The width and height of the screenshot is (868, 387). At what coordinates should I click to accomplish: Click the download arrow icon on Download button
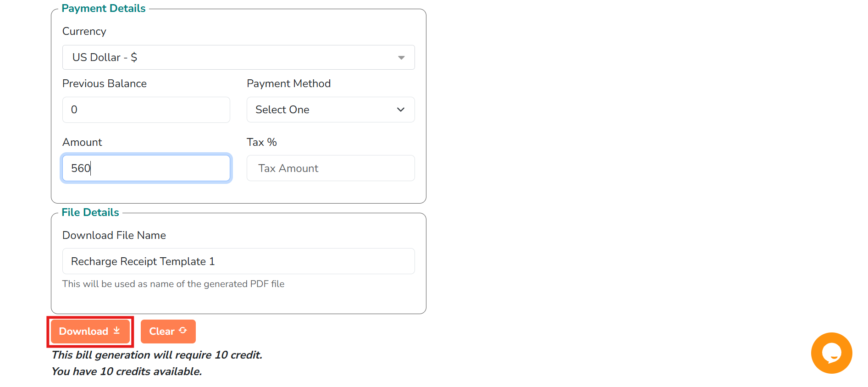tap(116, 331)
